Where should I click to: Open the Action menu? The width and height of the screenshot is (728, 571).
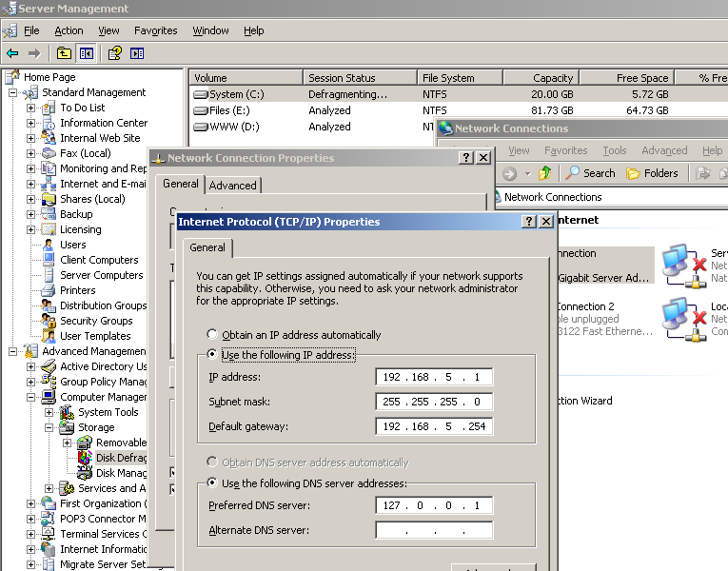pos(69,30)
